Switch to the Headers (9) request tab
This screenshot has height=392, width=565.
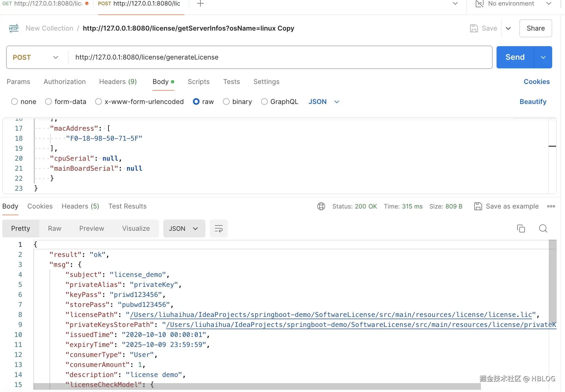[x=118, y=82]
